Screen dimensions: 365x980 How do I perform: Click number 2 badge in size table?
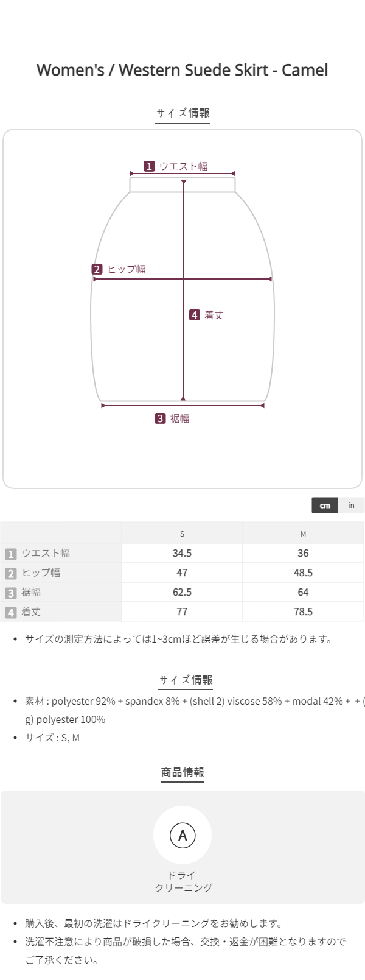point(10,573)
